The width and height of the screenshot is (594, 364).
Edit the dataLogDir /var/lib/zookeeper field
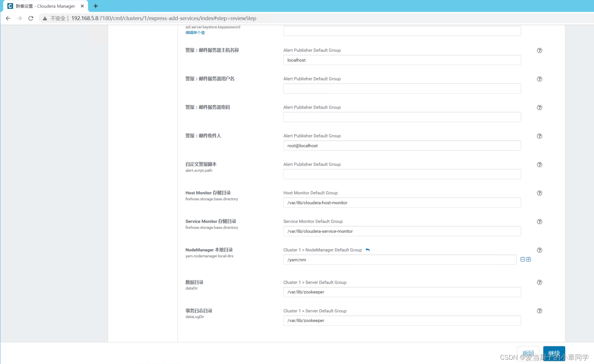[x=402, y=321]
